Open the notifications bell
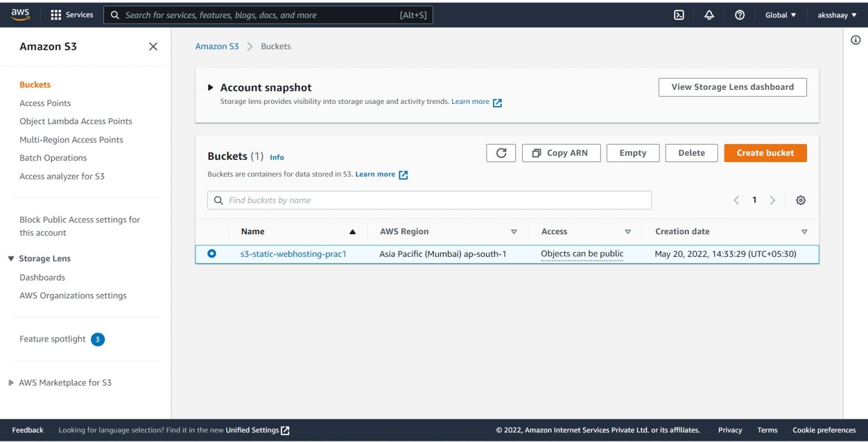The height and width of the screenshot is (442, 868). pyautogui.click(x=709, y=15)
